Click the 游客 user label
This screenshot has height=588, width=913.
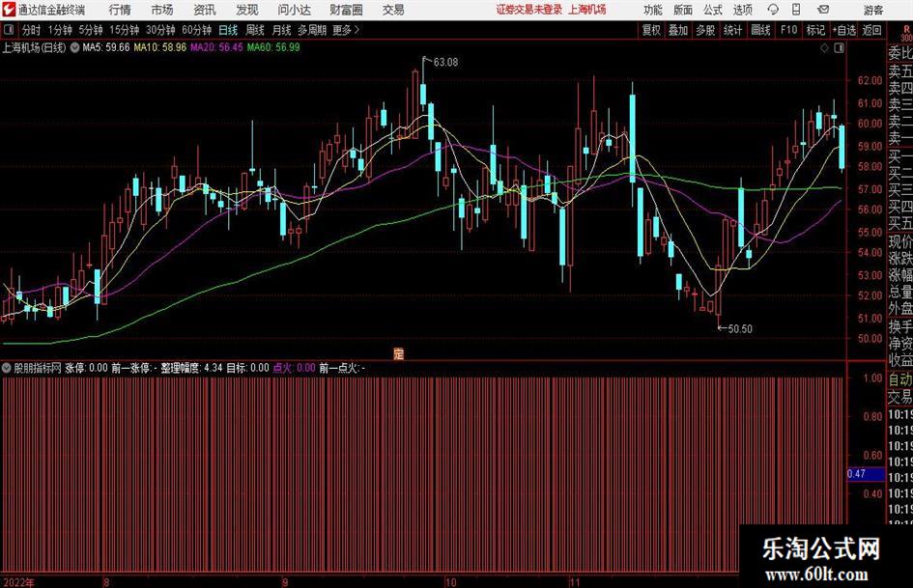pos(872,10)
